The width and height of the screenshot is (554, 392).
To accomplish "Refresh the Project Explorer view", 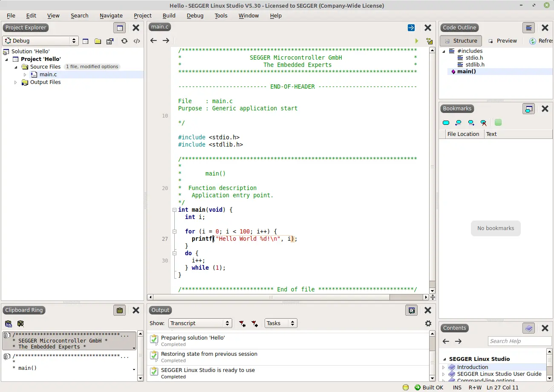I will pyautogui.click(x=123, y=41).
